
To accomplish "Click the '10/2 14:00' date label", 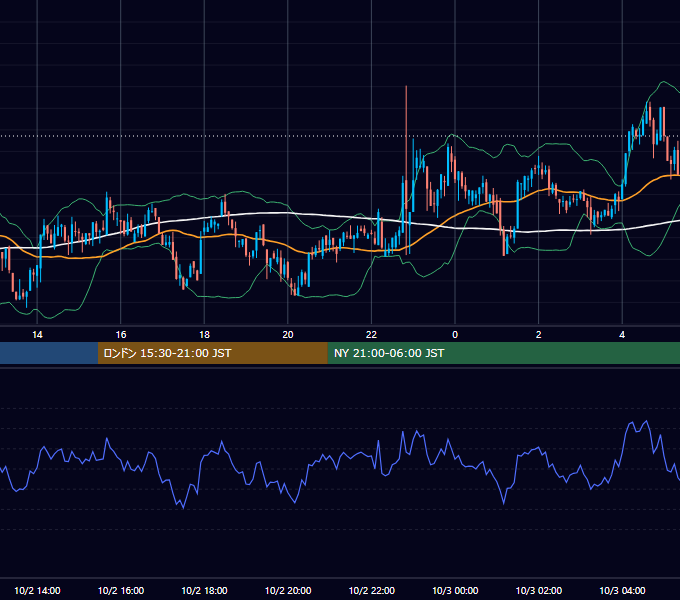I will click(x=37, y=590).
